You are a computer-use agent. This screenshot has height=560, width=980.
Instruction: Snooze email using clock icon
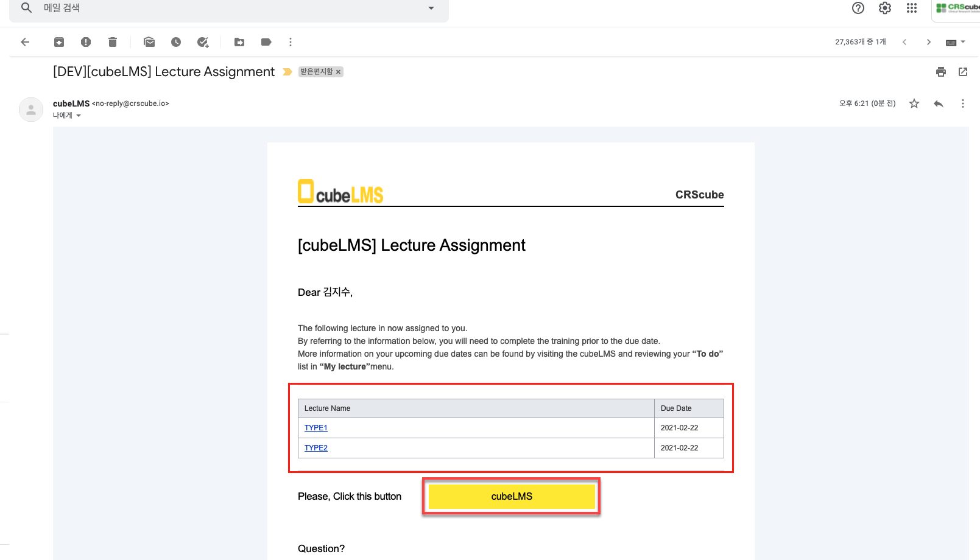point(176,42)
